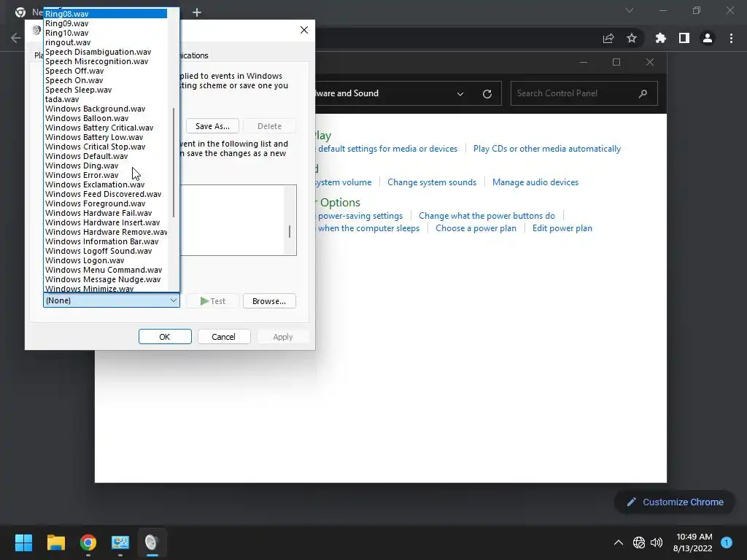
Task: Open Chrome profile menu
Action: (x=708, y=38)
